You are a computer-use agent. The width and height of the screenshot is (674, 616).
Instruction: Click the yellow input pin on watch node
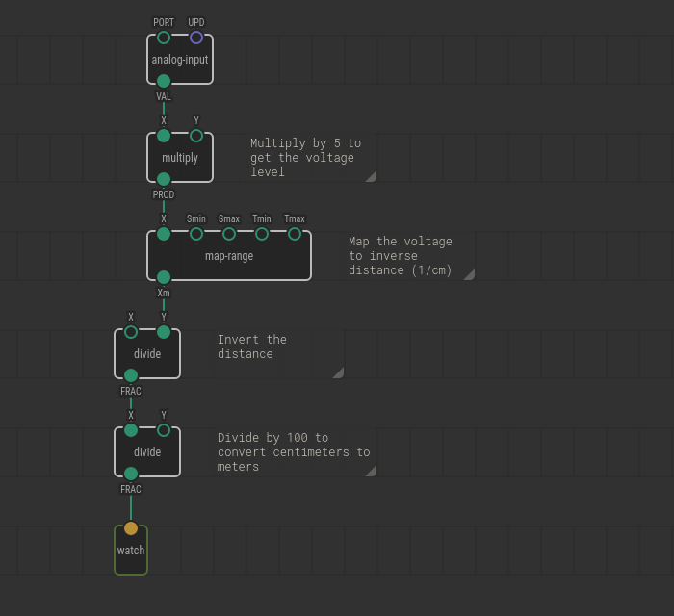(131, 528)
